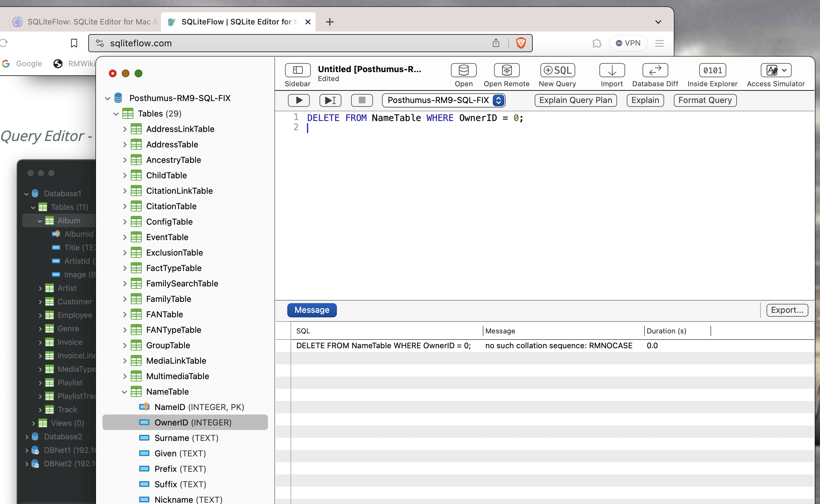Select the Message results tab
Image resolution: width=820 pixels, height=504 pixels.
coord(311,310)
